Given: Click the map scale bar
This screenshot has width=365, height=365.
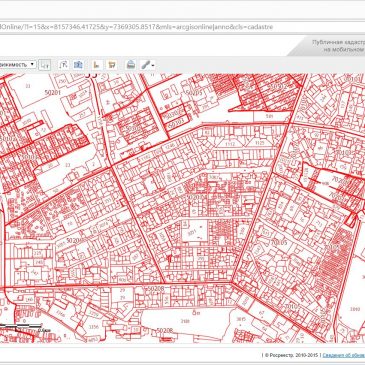Looking at the screenshot, I should [x=21, y=326].
